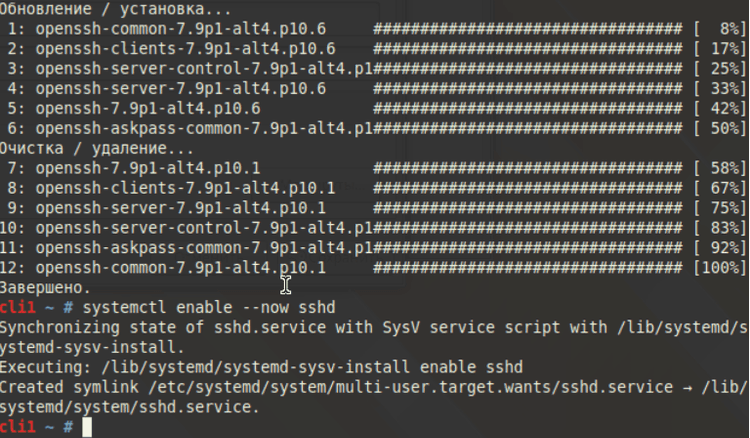
Task: Click the openssh-clients-7.9p1-alt4.p10.6 package name
Action: coord(186,49)
